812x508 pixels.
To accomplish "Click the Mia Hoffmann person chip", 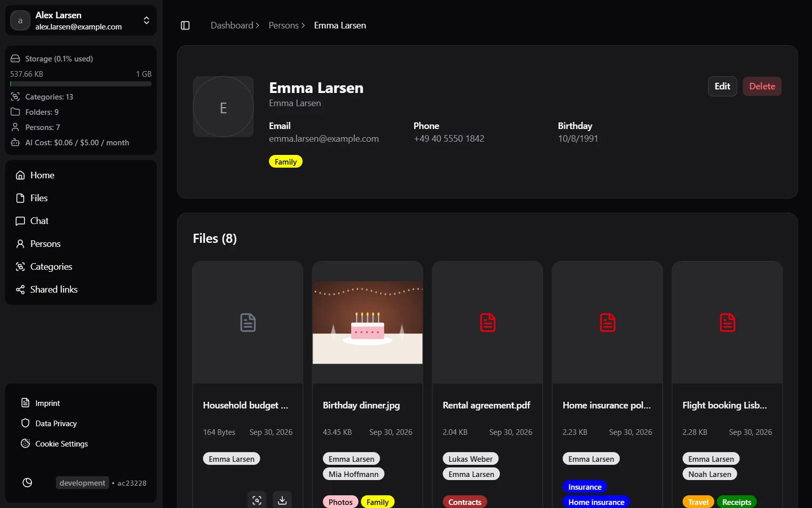I will [x=354, y=474].
